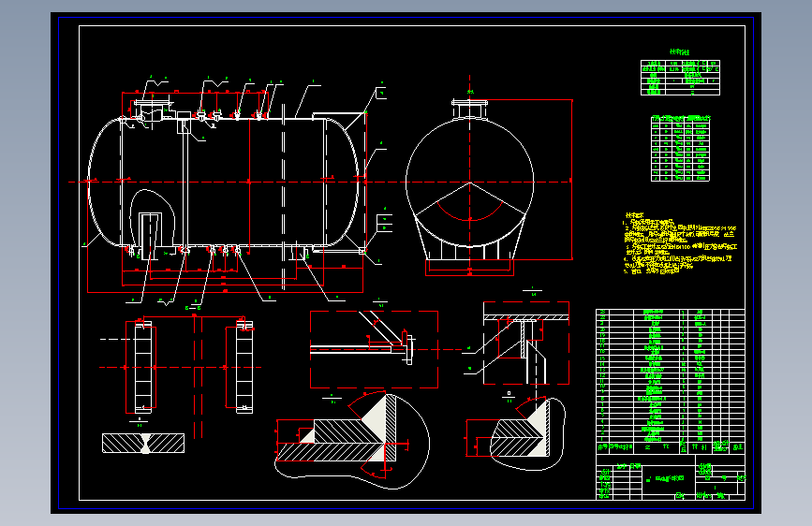Select the support bracket detail view
Image resolution: width=812 pixels, height=526 pixels.
tap(526, 343)
